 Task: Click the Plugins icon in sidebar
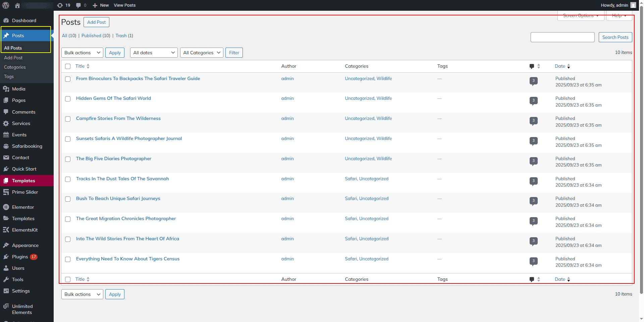[6, 257]
